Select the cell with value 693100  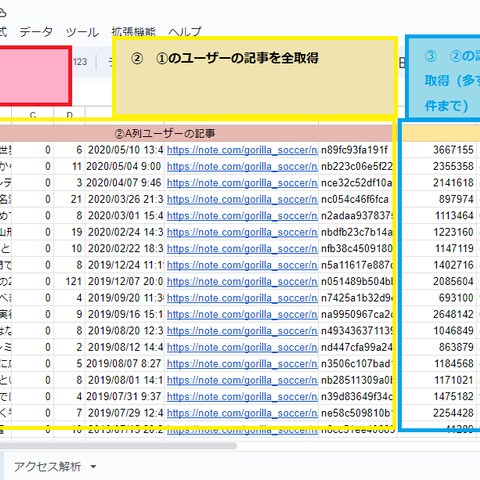pos(438,298)
